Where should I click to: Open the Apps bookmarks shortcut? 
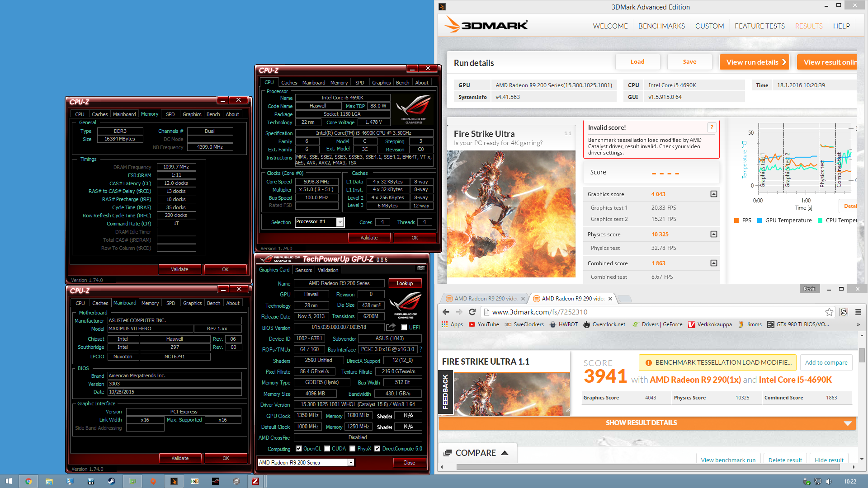(452, 324)
